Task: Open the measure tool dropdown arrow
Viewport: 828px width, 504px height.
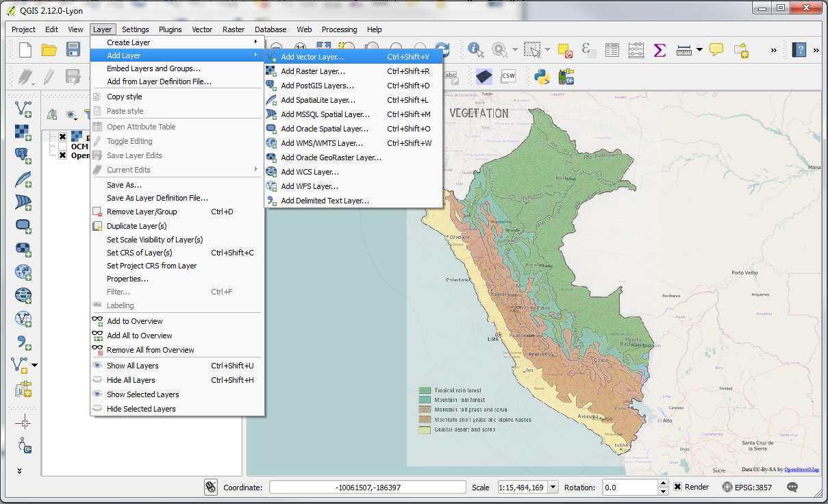Action: (699, 49)
